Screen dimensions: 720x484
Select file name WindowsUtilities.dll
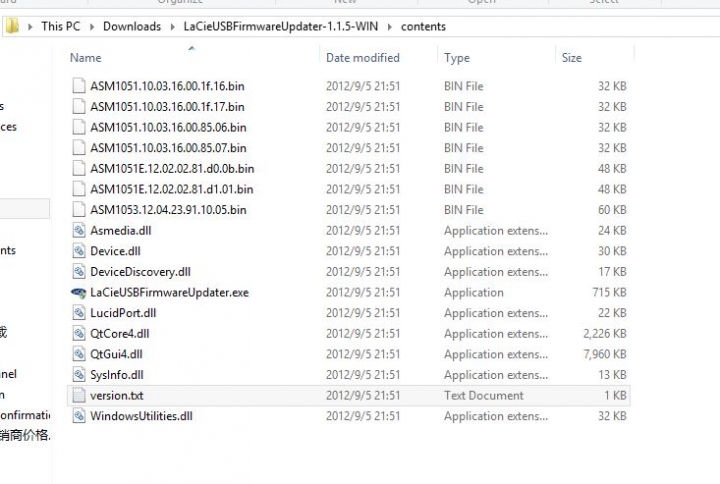pos(141,416)
